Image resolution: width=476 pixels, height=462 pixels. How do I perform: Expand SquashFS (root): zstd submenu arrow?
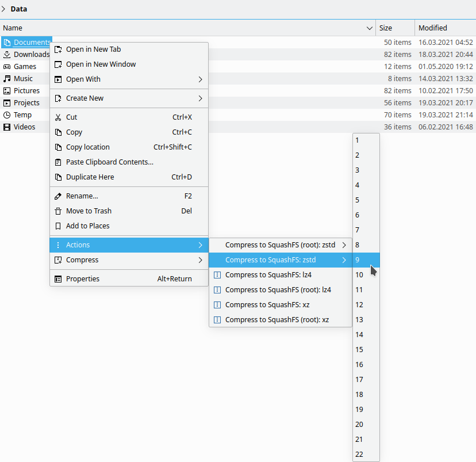[344, 245]
